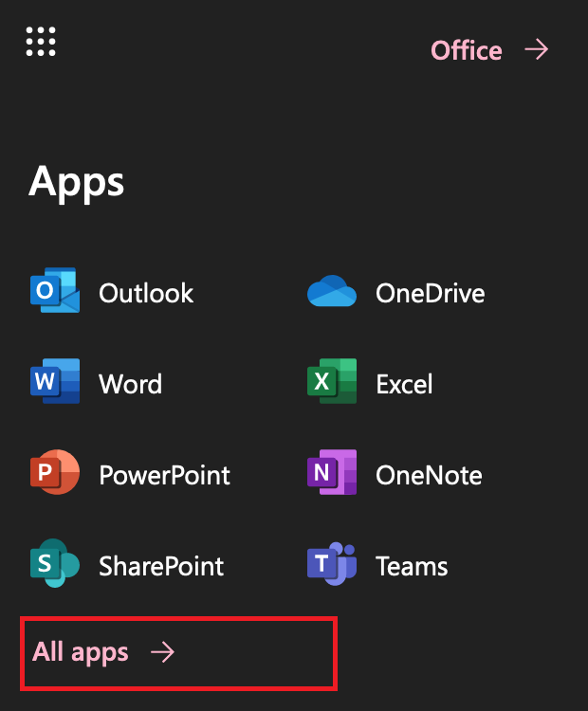This screenshot has width=588, height=711.
Task: Click the Teams app icon
Action: click(x=332, y=564)
